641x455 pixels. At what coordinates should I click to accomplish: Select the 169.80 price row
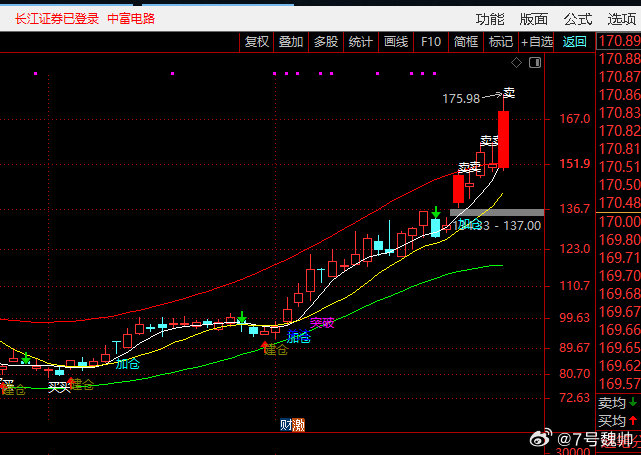coord(619,240)
